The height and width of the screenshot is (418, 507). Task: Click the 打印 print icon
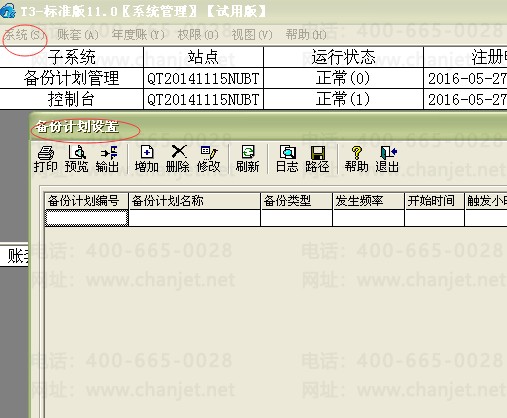click(x=46, y=159)
